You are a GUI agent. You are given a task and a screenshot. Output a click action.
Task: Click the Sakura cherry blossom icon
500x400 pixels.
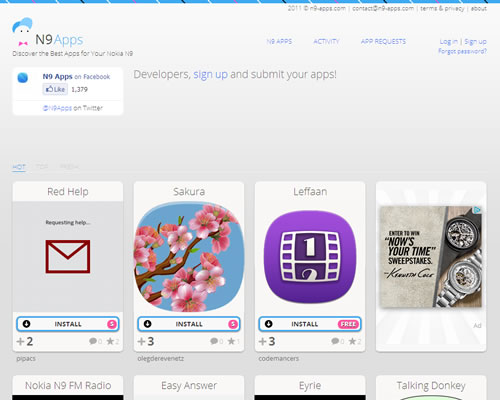click(x=189, y=257)
